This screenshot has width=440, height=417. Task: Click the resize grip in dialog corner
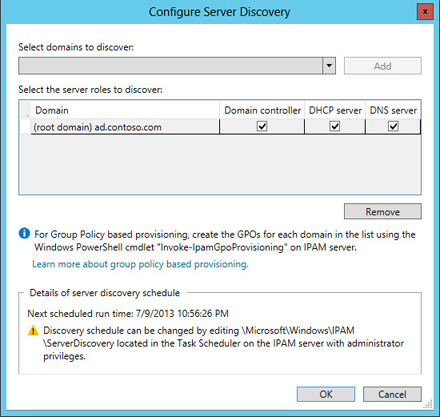428,404
